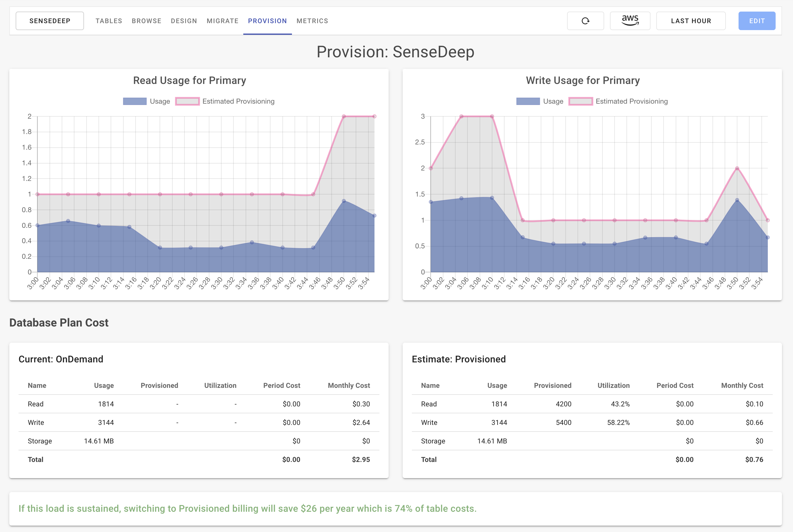Click the Edit button
793x532 pixels.
pos(757,21)
